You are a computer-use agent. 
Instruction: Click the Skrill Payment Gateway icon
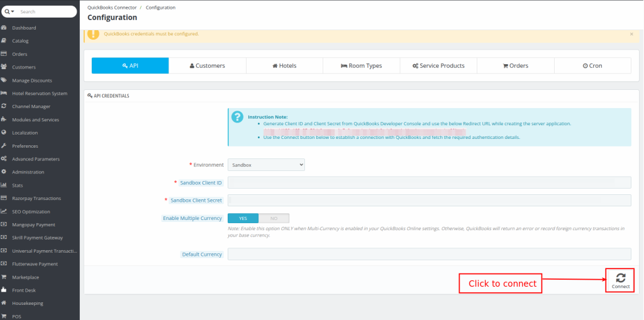tap(4, 238)
